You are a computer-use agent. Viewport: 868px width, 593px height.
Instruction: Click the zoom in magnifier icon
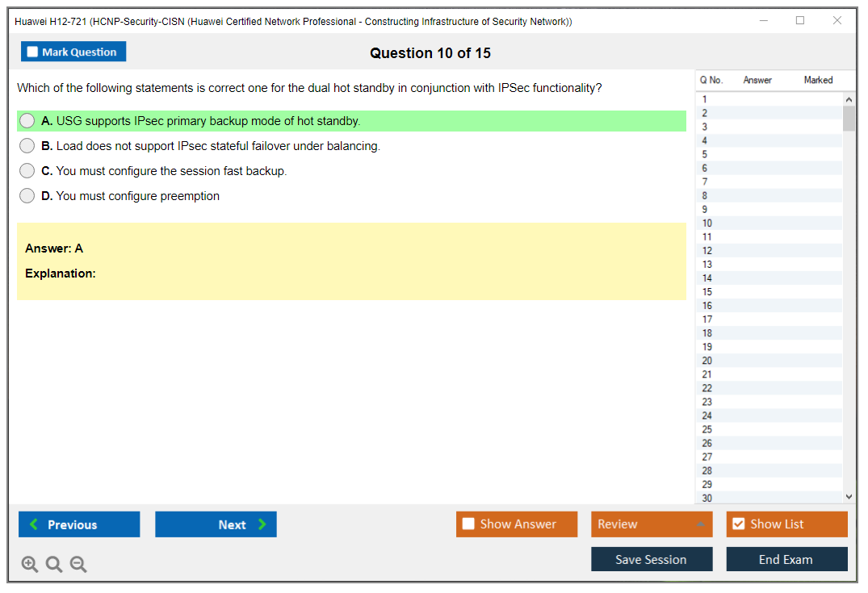point(30,565)
